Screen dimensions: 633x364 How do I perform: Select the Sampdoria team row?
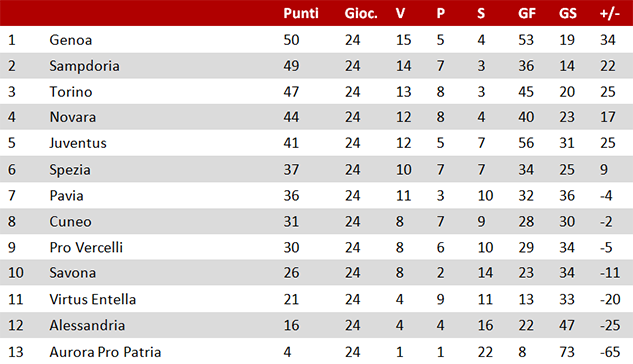[316, 66]
